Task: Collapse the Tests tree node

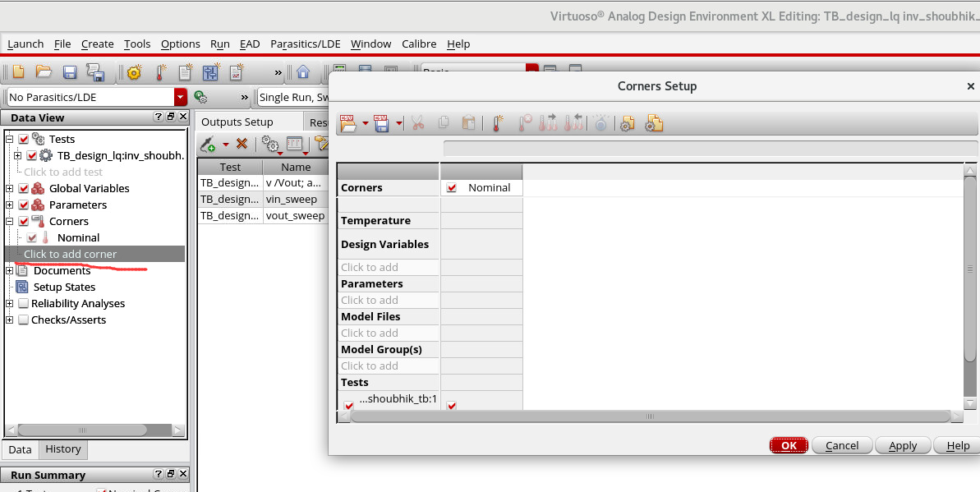Action: click(9, 139)
